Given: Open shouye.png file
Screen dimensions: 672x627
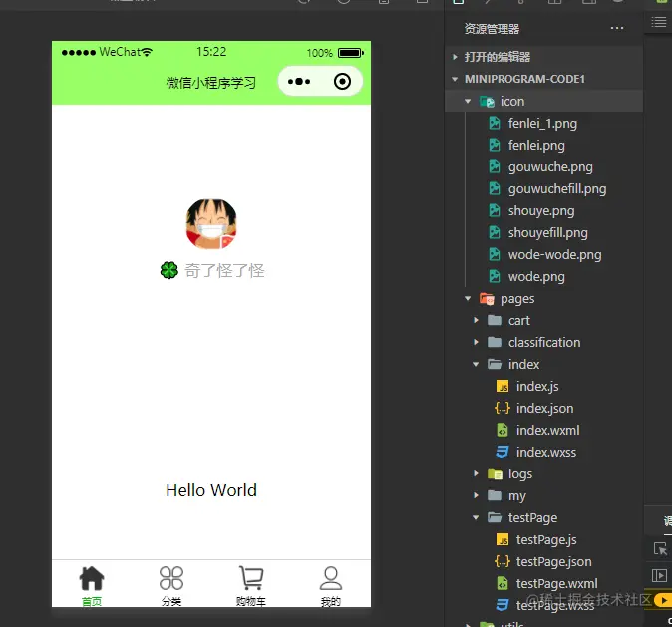Looking at the screenshot, I should 541,211.
